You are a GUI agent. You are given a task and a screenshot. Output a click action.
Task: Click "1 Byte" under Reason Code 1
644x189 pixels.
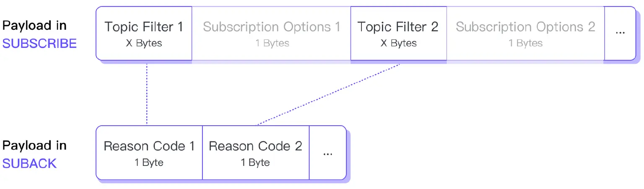point(149,163)
